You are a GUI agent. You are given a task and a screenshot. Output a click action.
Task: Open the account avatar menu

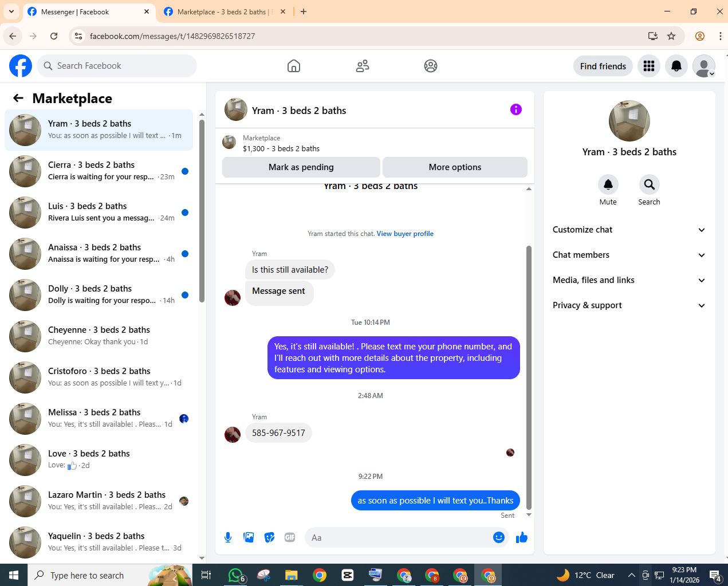(x=704, y=66)
